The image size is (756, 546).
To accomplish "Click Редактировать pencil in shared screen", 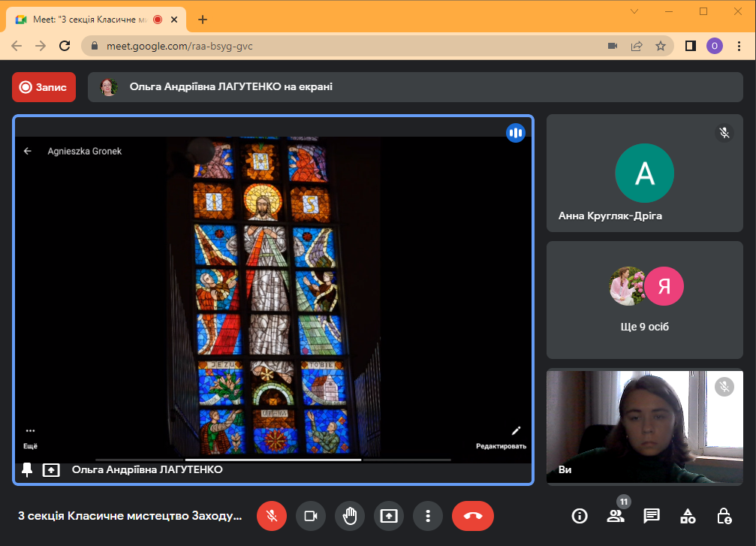I will pos(501,437).
